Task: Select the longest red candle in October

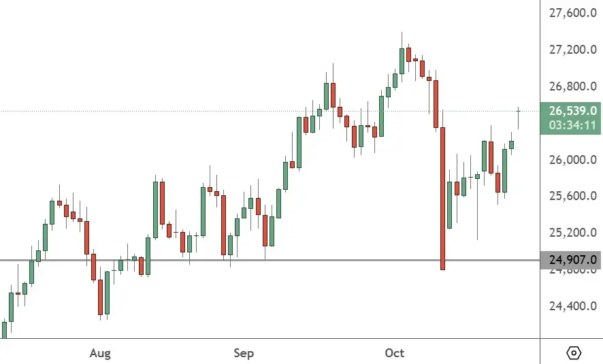Action: [442, 197]
